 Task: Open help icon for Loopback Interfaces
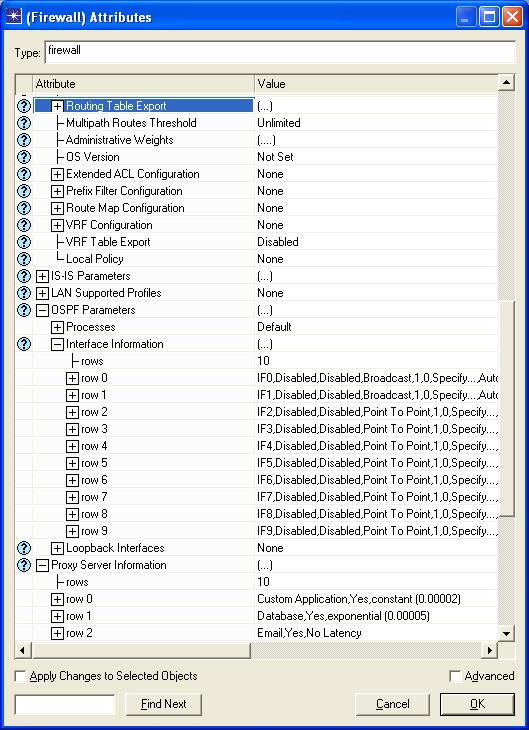(24, 548)
